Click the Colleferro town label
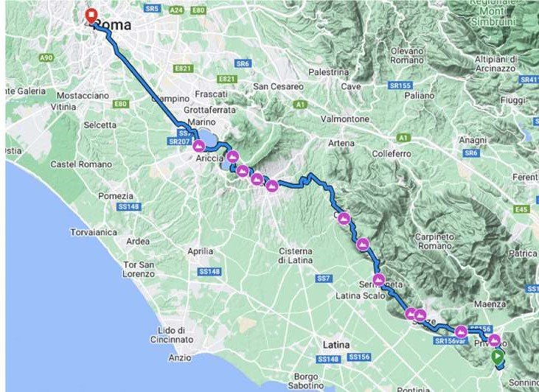Image resolution: width=539 pixels, height=392 pixels. point(392,153)
